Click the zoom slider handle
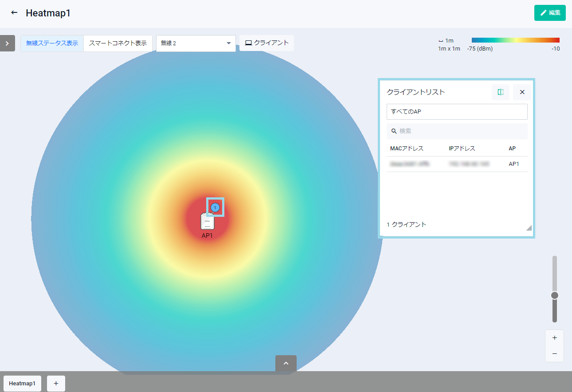Viewport: 572px width, 392px height. pyautogui.click(x=554, y=295)
